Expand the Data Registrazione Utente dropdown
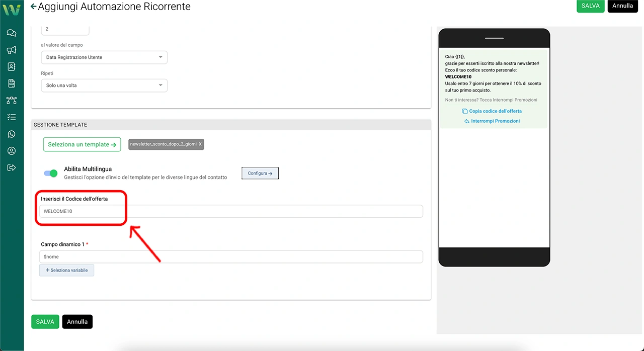Image resolution: width=644 pixels, height=351 pixels. coord(104,57)
